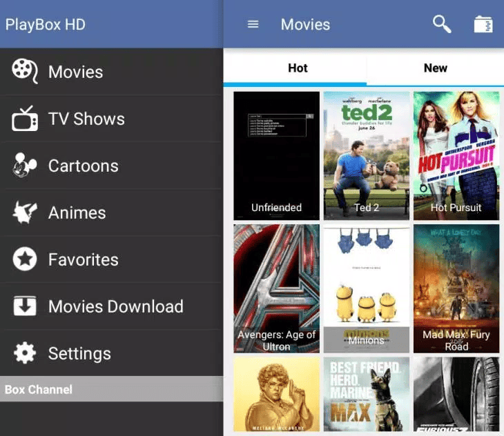Go to Animes section
The height and width of the screenshot is (436, 504).
click(111, 212)
